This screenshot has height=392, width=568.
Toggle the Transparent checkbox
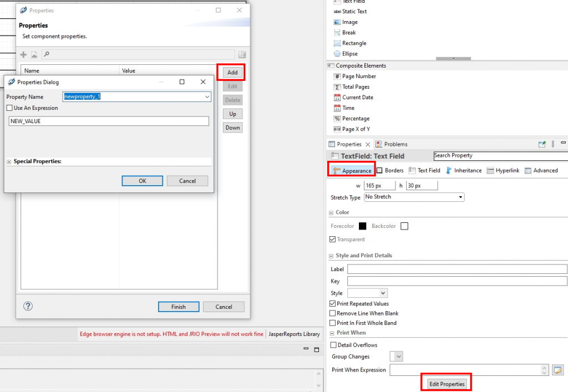pos(333,240)
